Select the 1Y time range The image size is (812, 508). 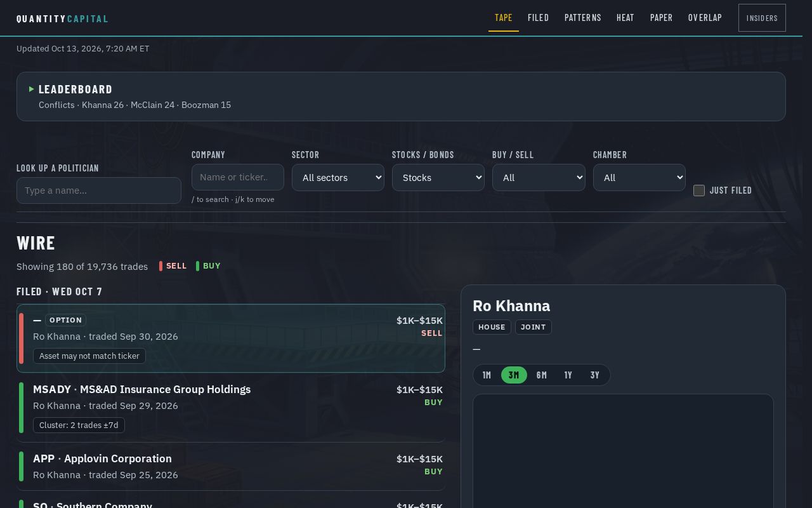(568, 375)
